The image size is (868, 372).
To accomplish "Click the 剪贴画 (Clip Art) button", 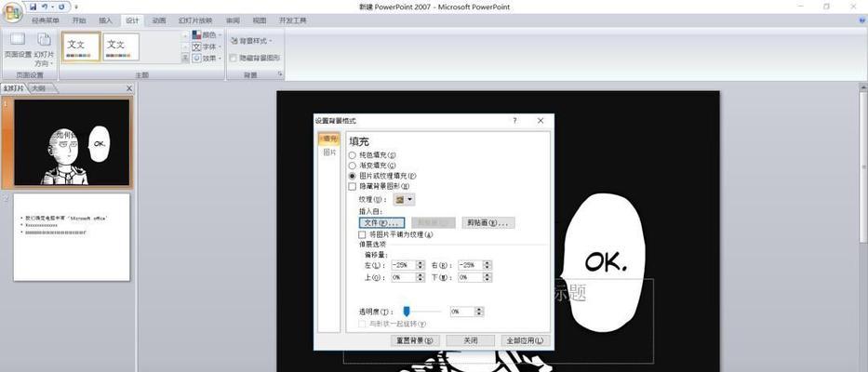I will pos(488,222).
